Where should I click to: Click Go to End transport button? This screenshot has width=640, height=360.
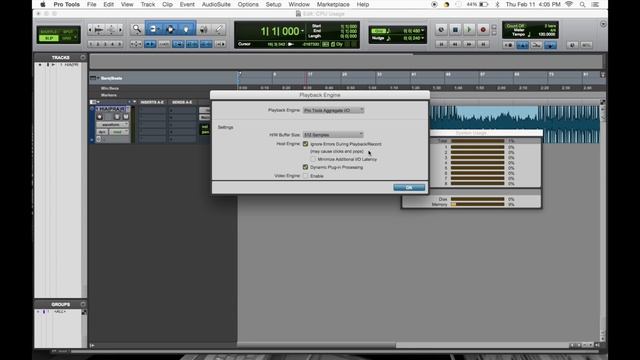[483, 44]
